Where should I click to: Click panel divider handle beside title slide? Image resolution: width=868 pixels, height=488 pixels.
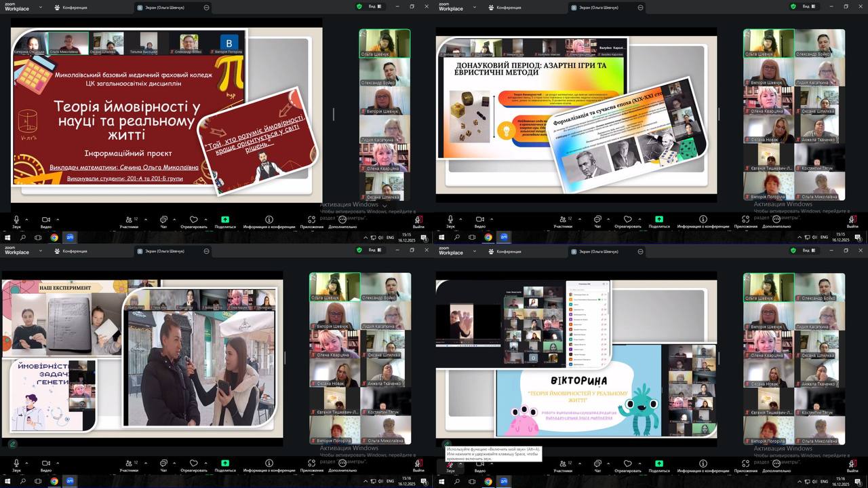coord(333,115)
